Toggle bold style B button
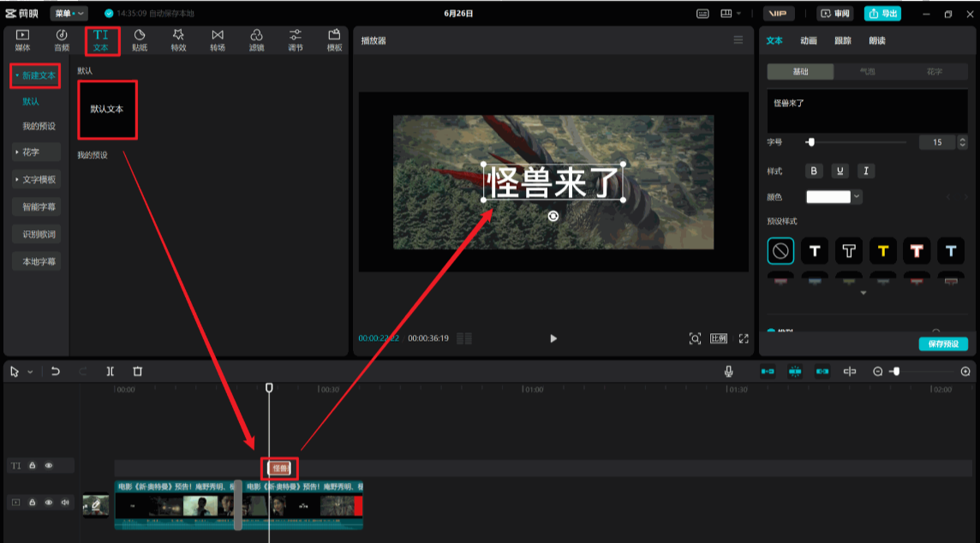The image size is (980, 543). [x=815, y=171]
